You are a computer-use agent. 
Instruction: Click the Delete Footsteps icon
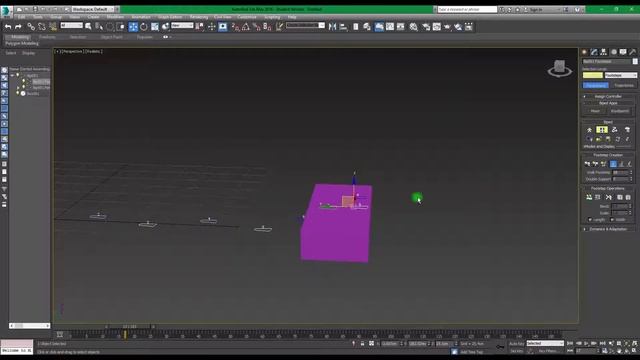tap(609, 197)
